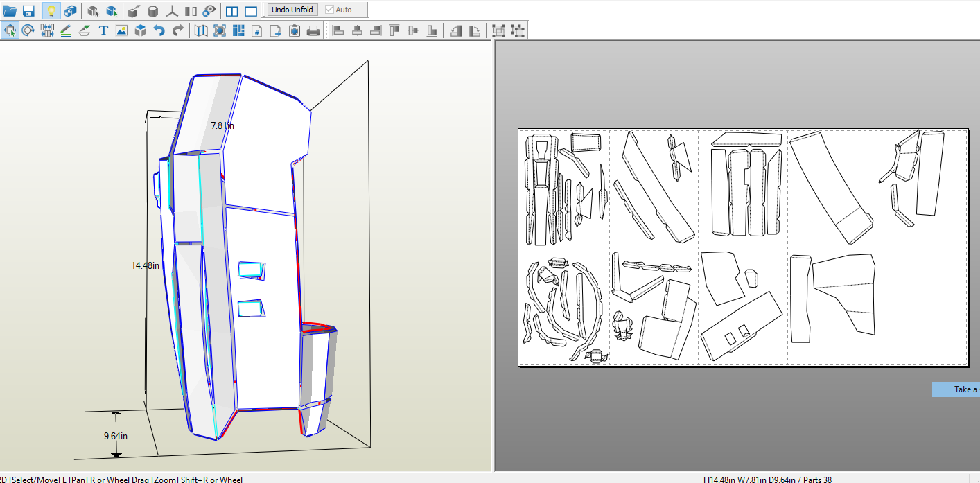Screen dimensions: 980x483
Task: Click the Open file folder icon
Action: coord(10,10)
